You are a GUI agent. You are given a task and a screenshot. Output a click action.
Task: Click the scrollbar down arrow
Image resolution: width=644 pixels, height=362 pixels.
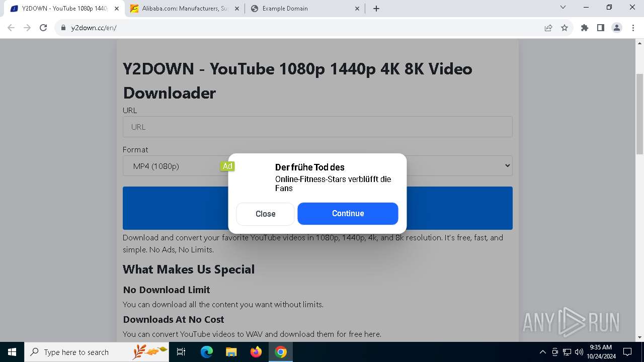click(x=639, y=337)
